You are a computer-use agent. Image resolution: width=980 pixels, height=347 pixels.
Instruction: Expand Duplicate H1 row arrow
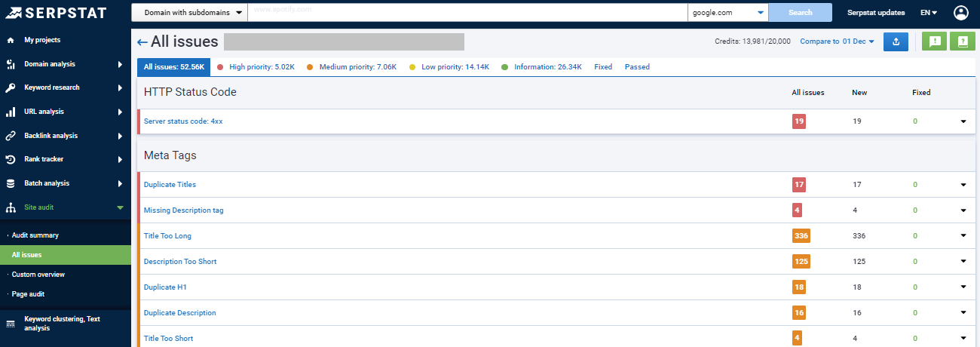coord(963,287)
